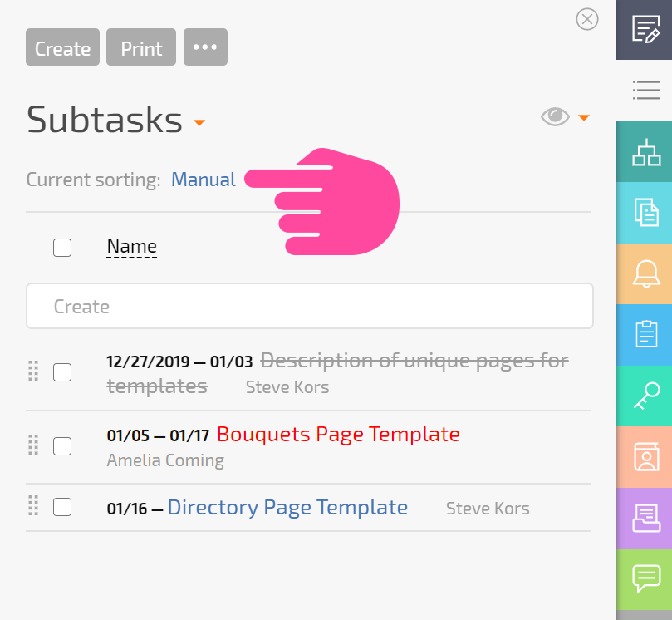This screenshot has width=672, height=620.
Task: Open the Directory Page Template link
Action: [287, 508]
